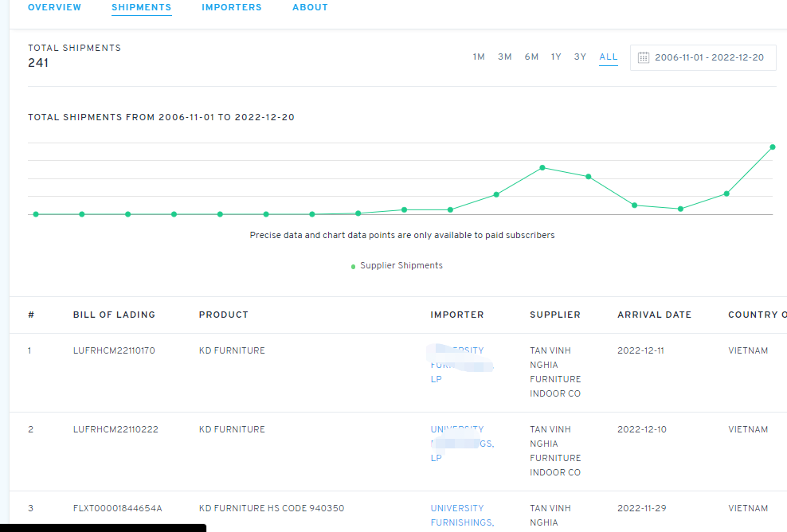
Task: Click the last data point on the chart
Action: (773, 147)
